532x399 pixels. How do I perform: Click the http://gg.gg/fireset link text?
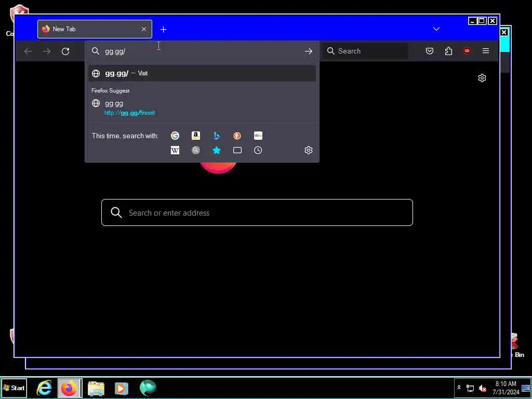tap(129, 113)
